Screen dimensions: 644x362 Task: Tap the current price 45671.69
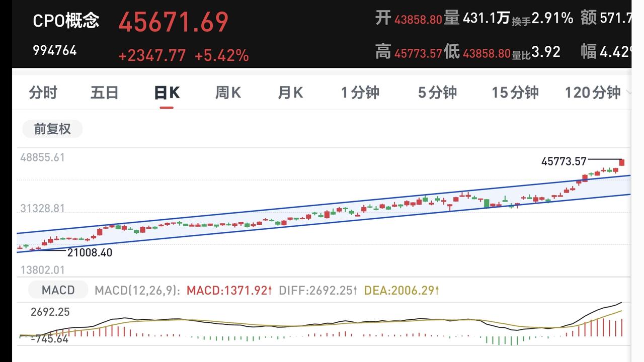pyautogui.click(x=174, y=22)
